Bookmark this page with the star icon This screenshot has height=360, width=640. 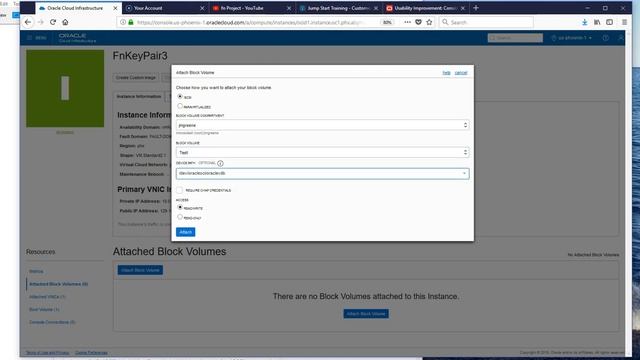[429, 22]
